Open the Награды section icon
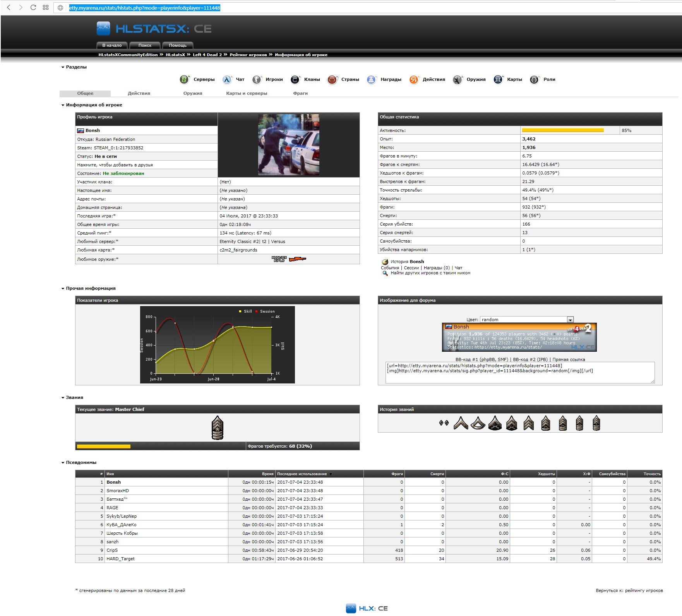The image size is (682, 616). point(371,80)
